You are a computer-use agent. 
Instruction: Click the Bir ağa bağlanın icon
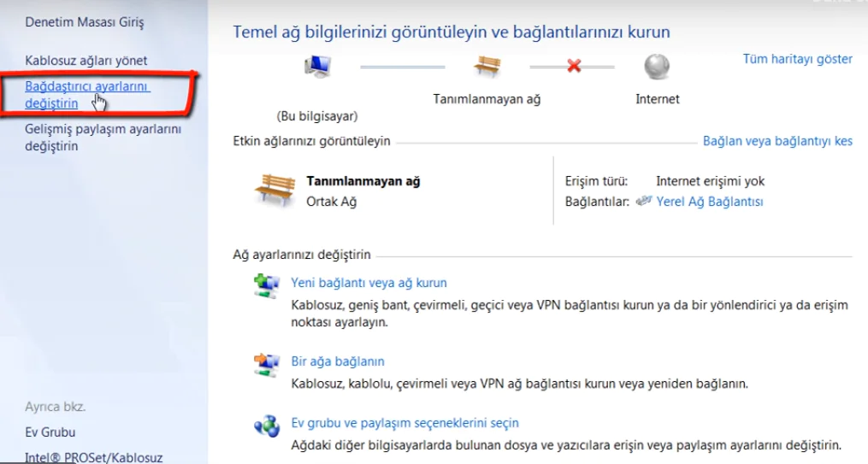(x=267, y=365)
